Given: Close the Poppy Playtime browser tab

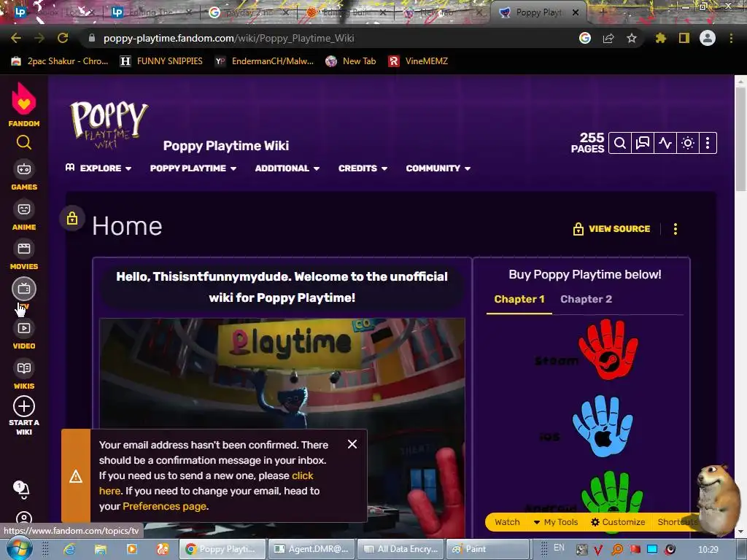Looking at the screenshot, I should (576, 12).
